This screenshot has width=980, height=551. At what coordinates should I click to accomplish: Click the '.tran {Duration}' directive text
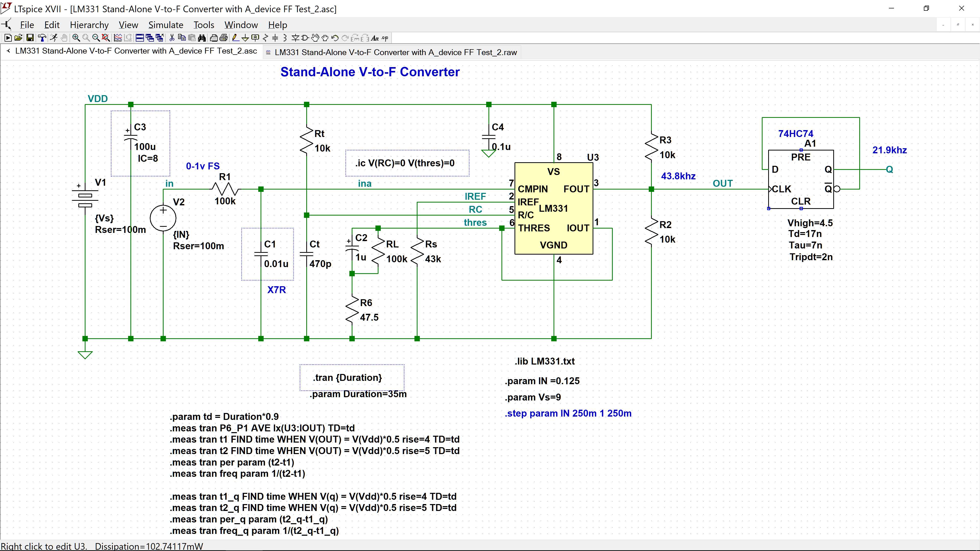[347, 378]
